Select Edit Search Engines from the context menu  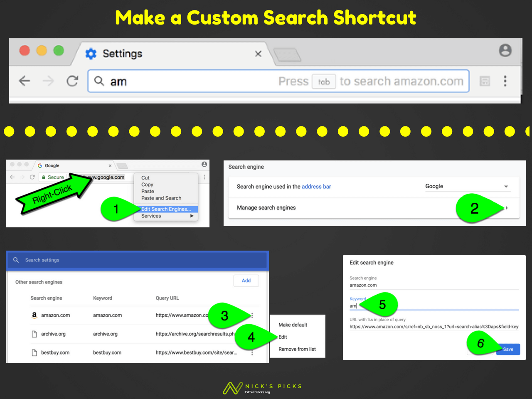tap(165, 209)
